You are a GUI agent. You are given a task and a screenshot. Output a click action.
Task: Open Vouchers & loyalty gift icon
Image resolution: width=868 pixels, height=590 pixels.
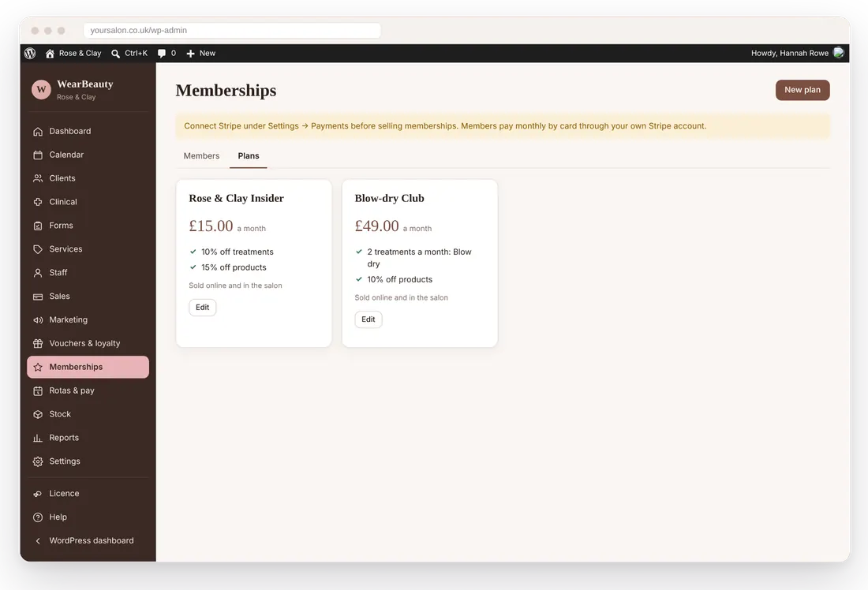pyautogui.click(x=38, y=344)
